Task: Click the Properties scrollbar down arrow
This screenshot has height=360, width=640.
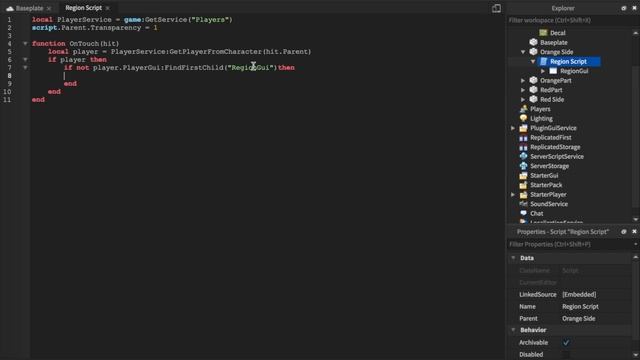Action: tap(636, 355)
